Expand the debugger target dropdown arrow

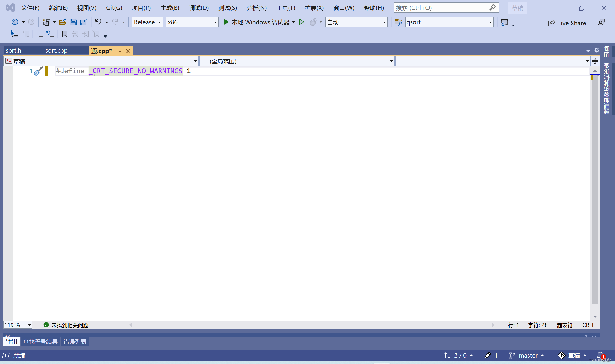[293, 22]
